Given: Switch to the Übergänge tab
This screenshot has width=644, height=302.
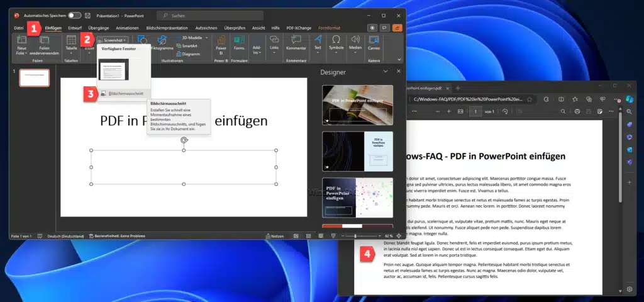Looking at the screenshot, I should click(x=99, y=28).
